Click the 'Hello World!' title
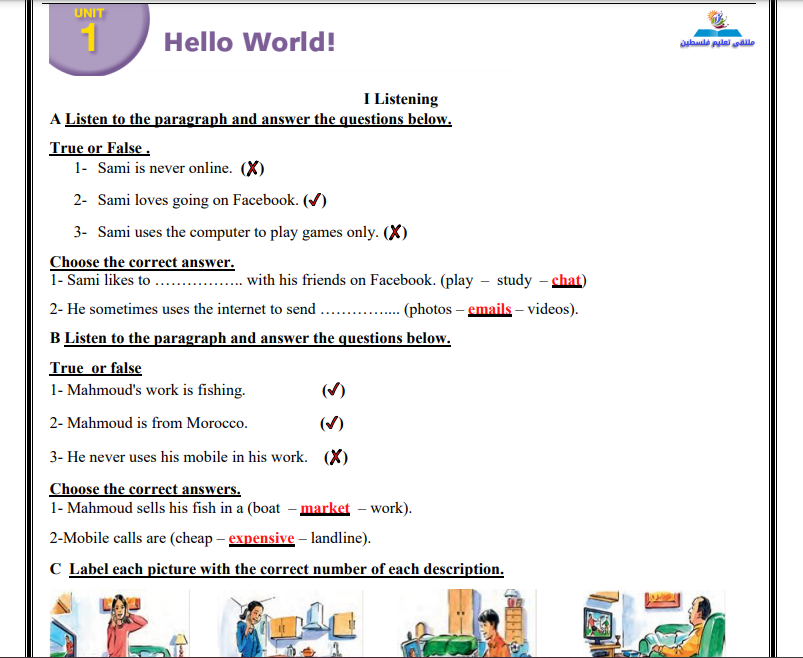Image resolution: width=803 pixels, height=658 pixels. click(x=249, y=42)
